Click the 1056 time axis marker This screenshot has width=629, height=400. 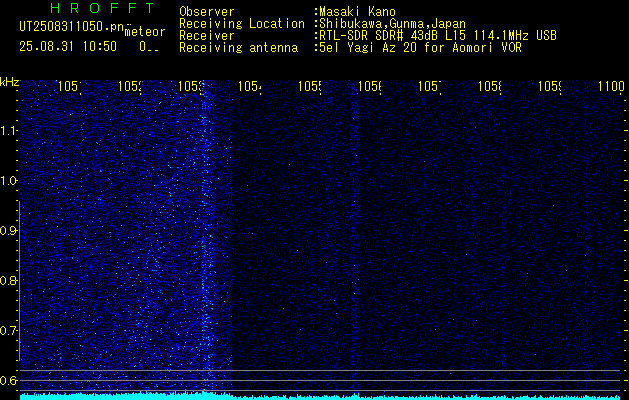369,86
